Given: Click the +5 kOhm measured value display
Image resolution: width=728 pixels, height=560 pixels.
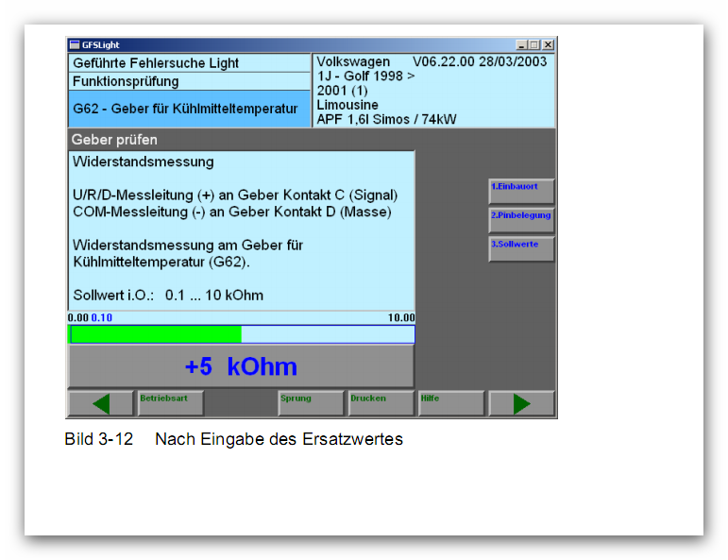Looking at the screenshot, I should tap(241, 366).
